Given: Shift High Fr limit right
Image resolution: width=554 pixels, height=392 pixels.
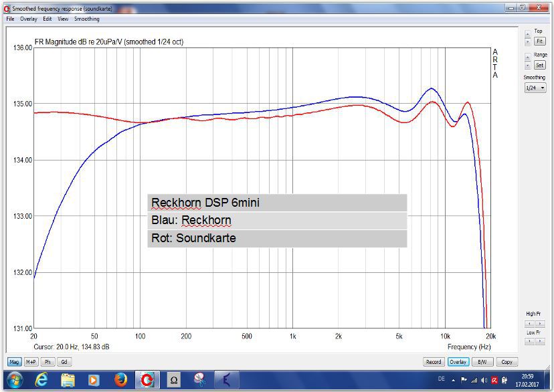Looking at the screenshot, I should 539,324.
